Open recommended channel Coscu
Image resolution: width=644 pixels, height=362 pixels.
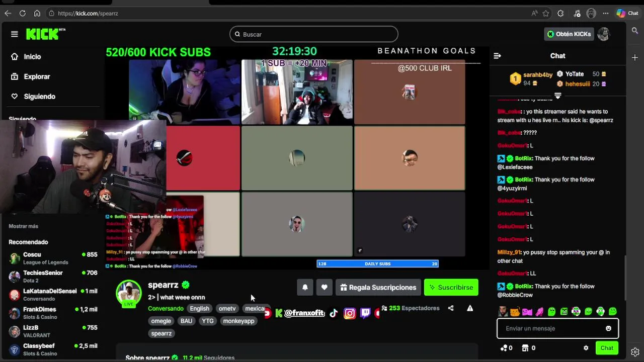[x=53, y=258]
